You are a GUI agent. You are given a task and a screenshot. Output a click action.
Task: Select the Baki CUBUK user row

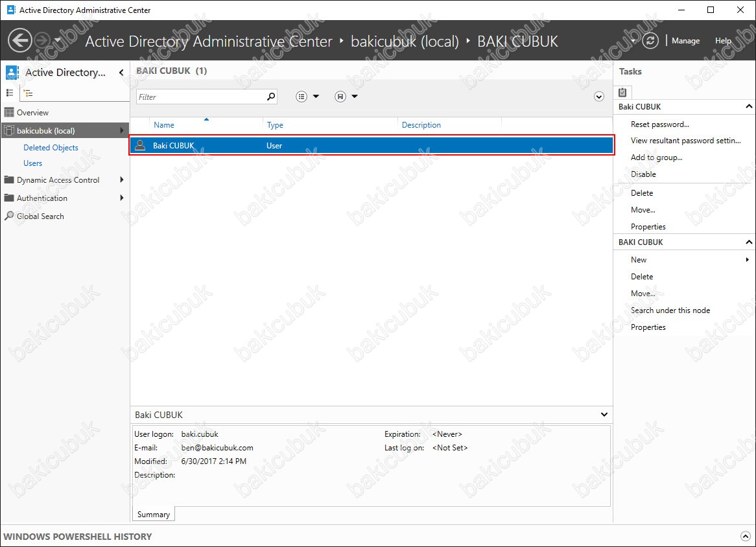(x=372, y=145)
